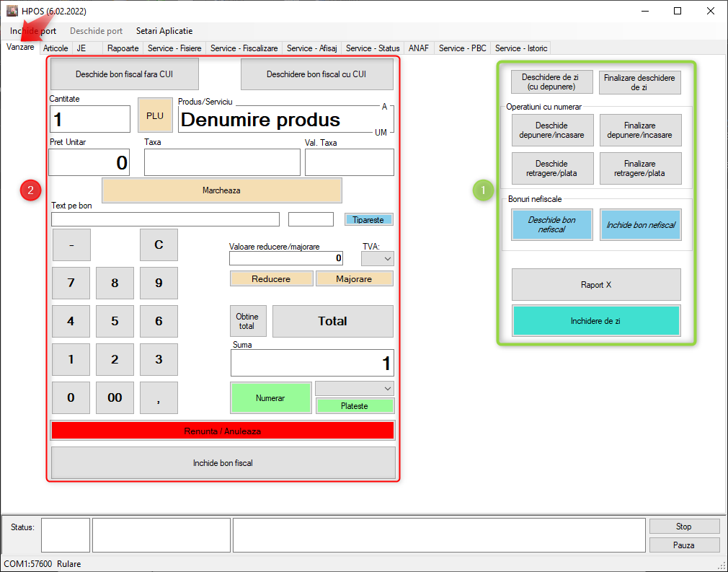
Task: Focus the Suma input field
Action: pos(313,363)
